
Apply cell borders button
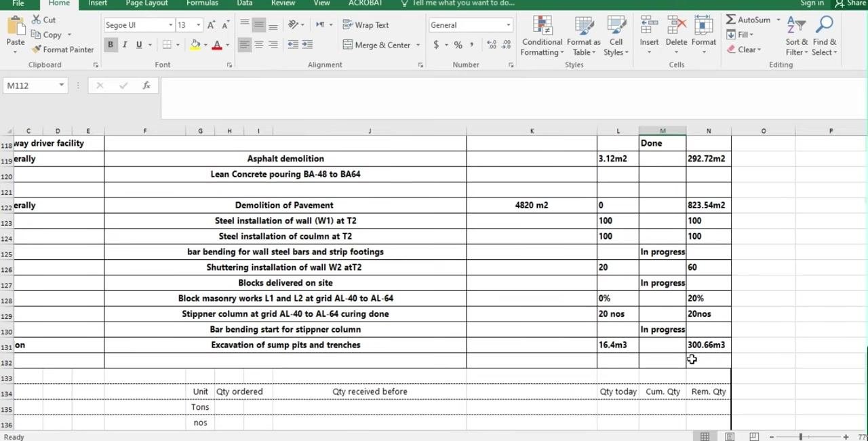click(167, 45)
